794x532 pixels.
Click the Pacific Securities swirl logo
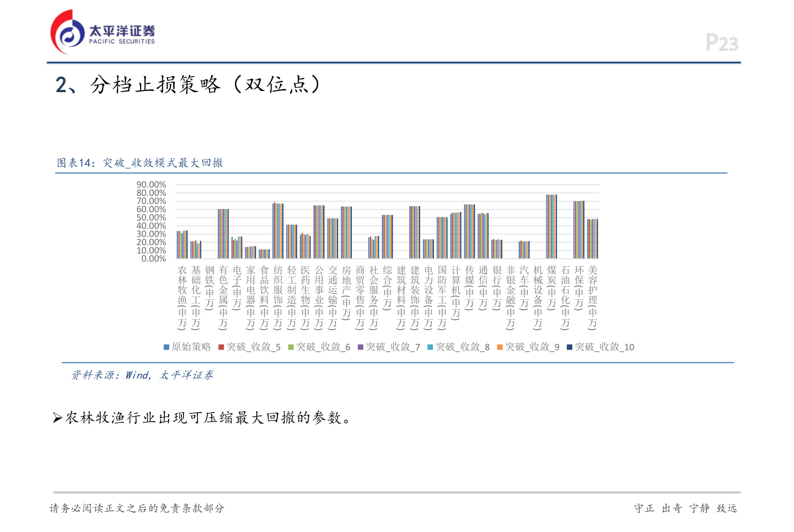tap(67, 33)
